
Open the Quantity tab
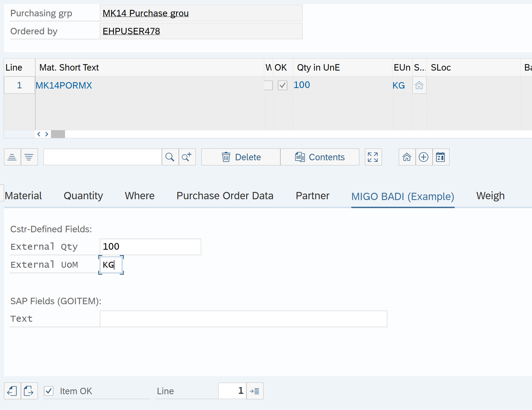pos(83,196)
